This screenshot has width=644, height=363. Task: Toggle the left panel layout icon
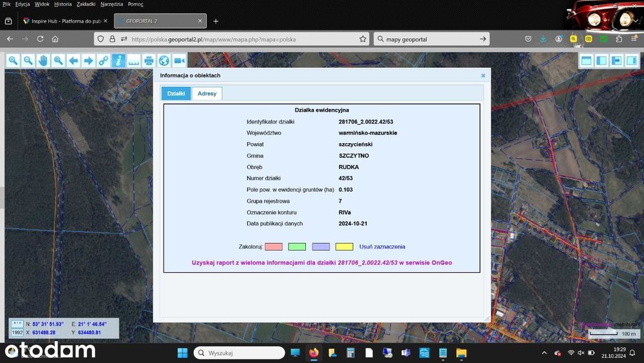[x=601, y=61]
